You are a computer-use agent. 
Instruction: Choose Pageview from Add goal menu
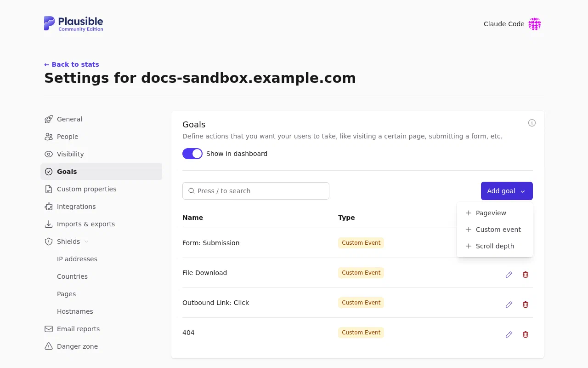(495, 213)
